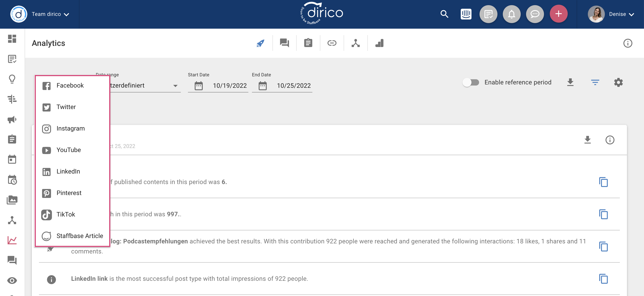The image size is (644, 296).
Task: Open the analytics settings gear
Action: [x=618, y=82]
